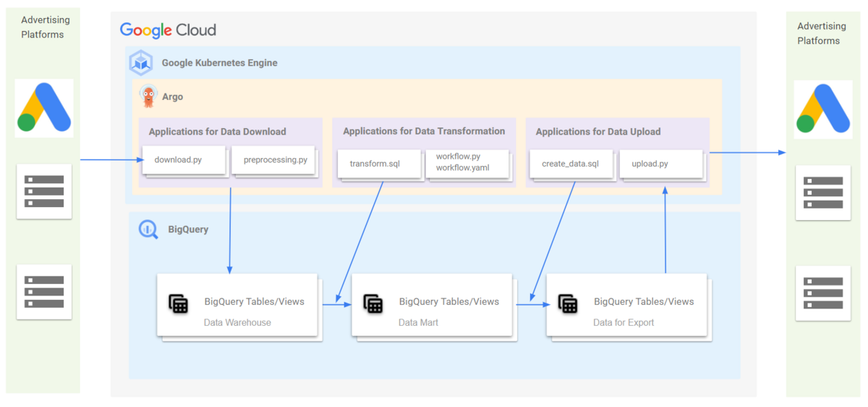Click the Google Kubernetes Engine hexagon icon
The width and height of the screenshot is (868, 407).
tap(141, 63)
